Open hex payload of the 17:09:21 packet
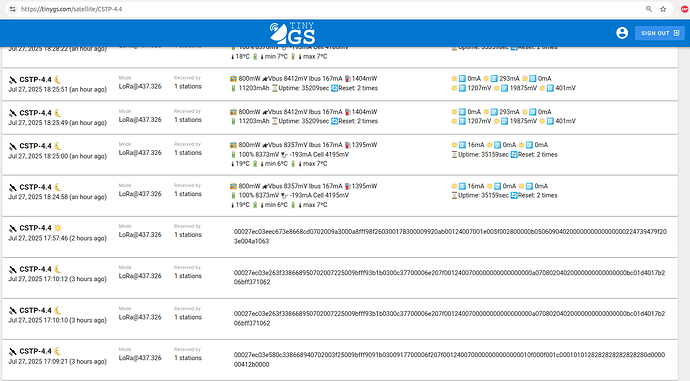Screen dimensions: 690x381 (x=449, y=359)
